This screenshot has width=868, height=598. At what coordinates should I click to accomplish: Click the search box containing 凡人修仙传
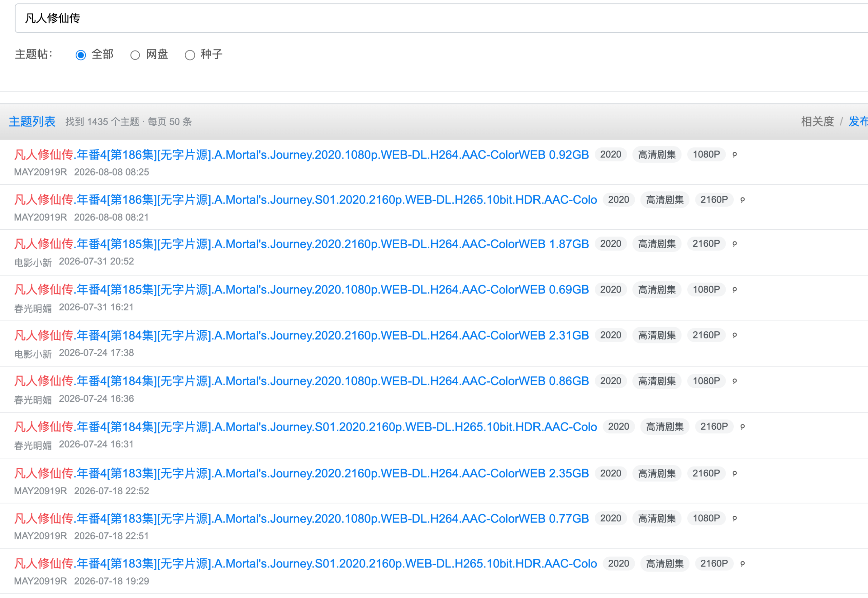coord(441,18)
